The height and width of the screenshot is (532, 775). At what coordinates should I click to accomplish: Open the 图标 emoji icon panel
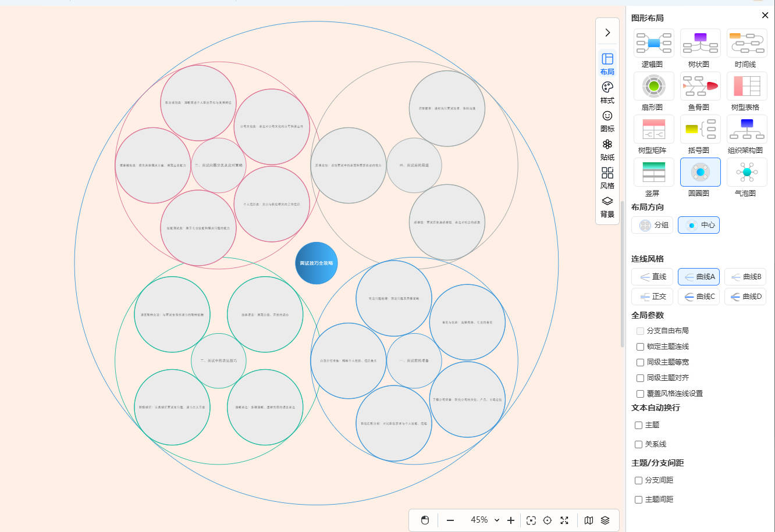point(607,120)
